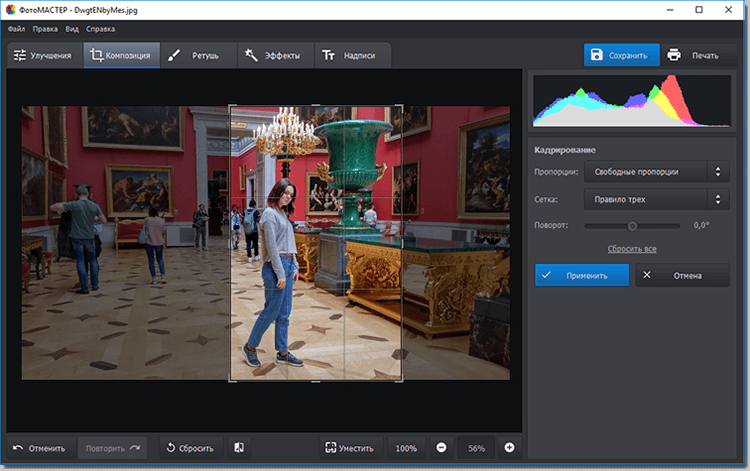Zoom in with the plus icon
This screenshot has height=471, width=750.
tap(509, 448)
